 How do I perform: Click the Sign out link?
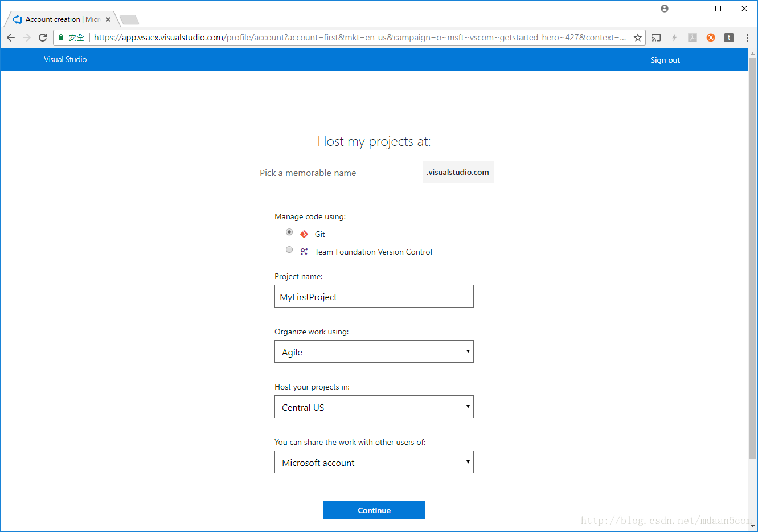point(665,60)
